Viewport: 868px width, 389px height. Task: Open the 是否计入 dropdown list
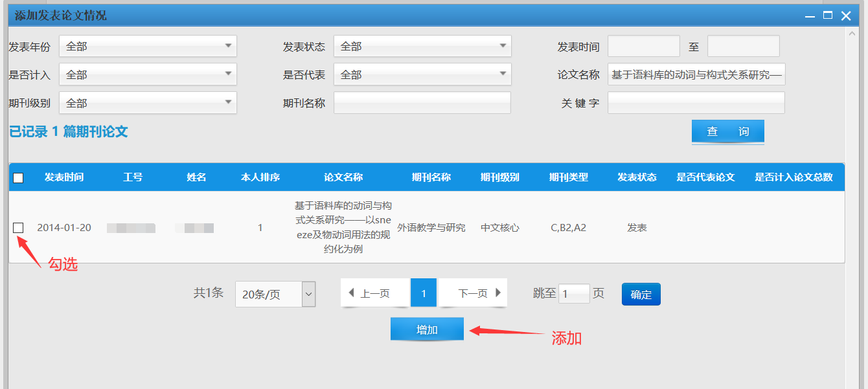click(148, 74)
